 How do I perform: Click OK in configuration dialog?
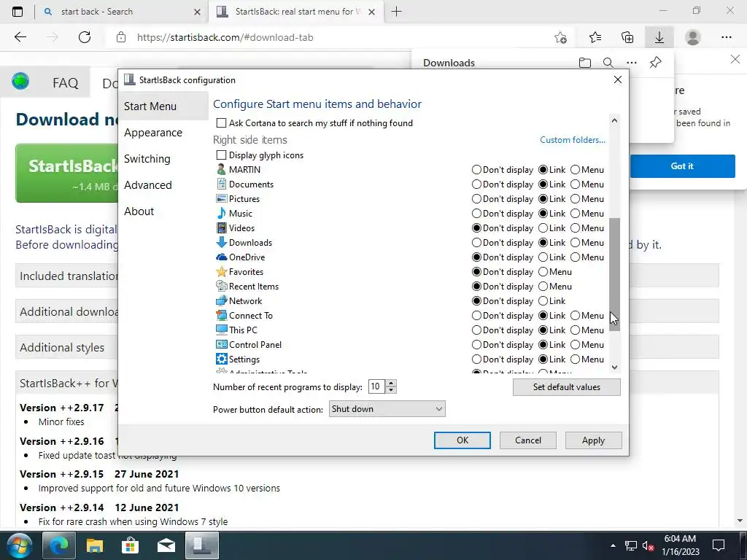(x=462, y=440)
